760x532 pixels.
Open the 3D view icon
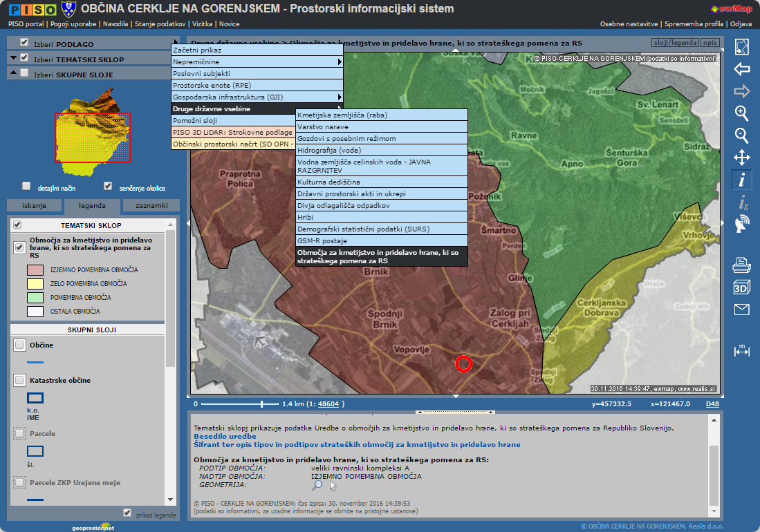click(x=741, y=287)
